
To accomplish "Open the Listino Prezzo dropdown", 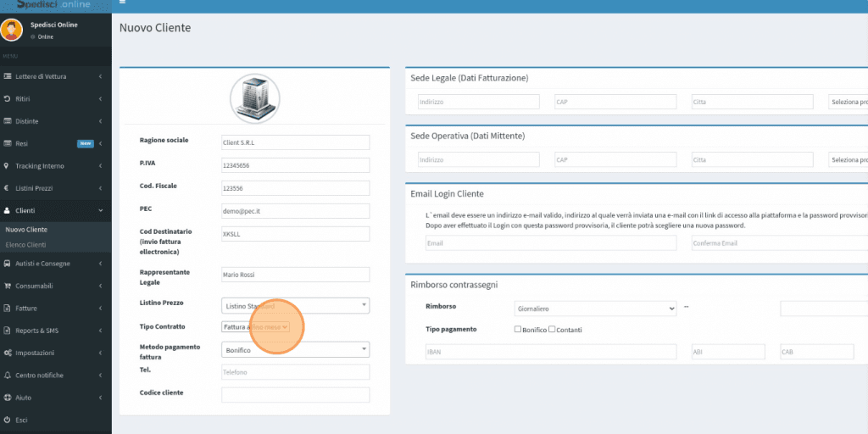I will (x=296, y=305).
